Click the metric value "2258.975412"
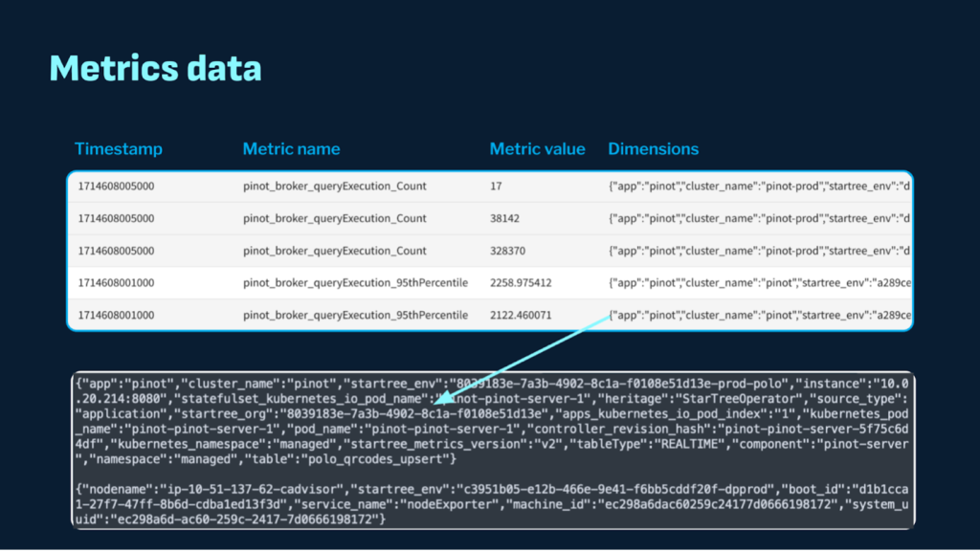980x552 pixels. pos(521,283)
